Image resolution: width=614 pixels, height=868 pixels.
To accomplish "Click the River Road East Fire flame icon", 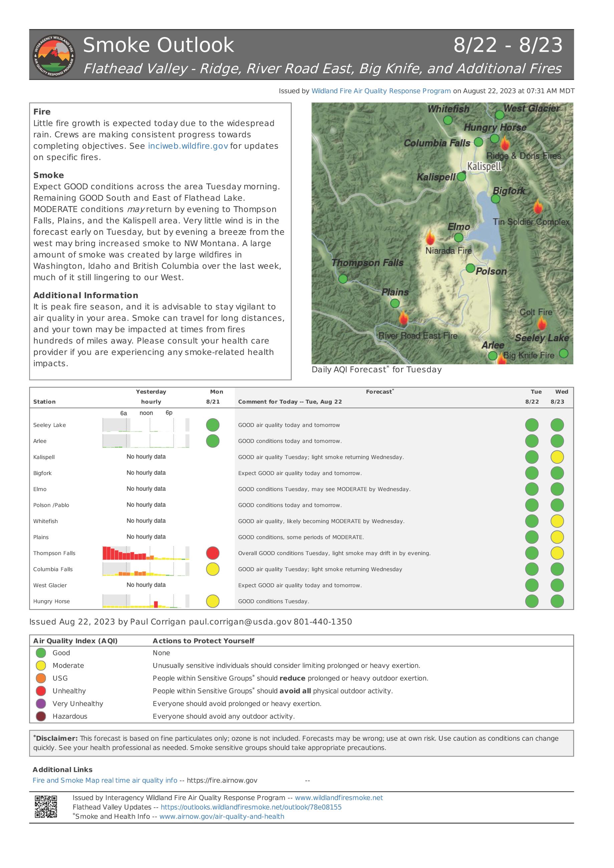I will pyautogui.click(x=403, y=318).
